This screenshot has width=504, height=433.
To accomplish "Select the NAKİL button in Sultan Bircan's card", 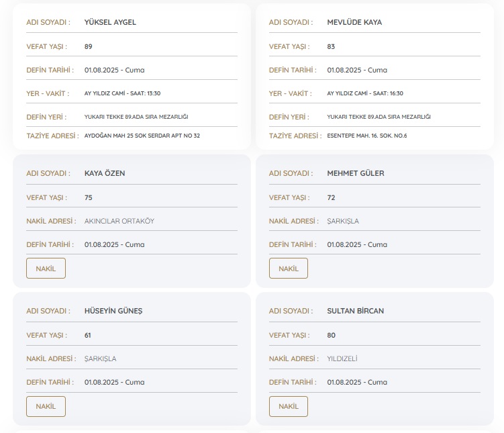I will pyautogui.click(x=289, y=406).
